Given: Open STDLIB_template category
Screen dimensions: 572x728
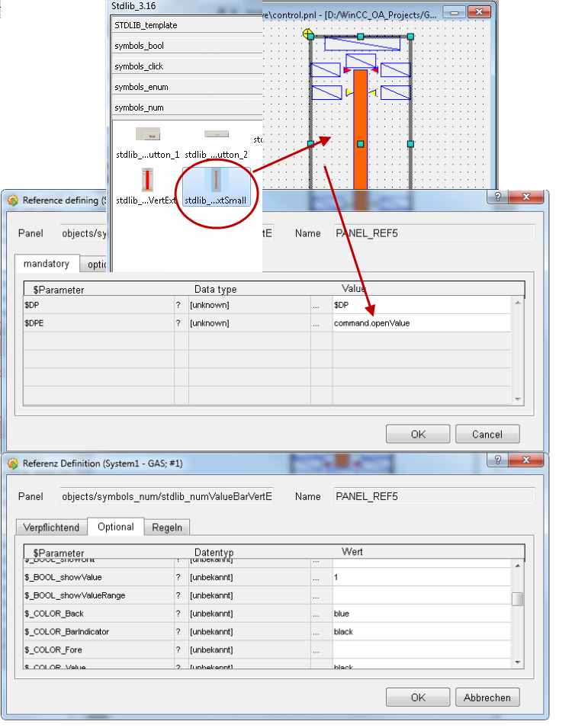Looking at the screenshot, I should coord(187,25).
